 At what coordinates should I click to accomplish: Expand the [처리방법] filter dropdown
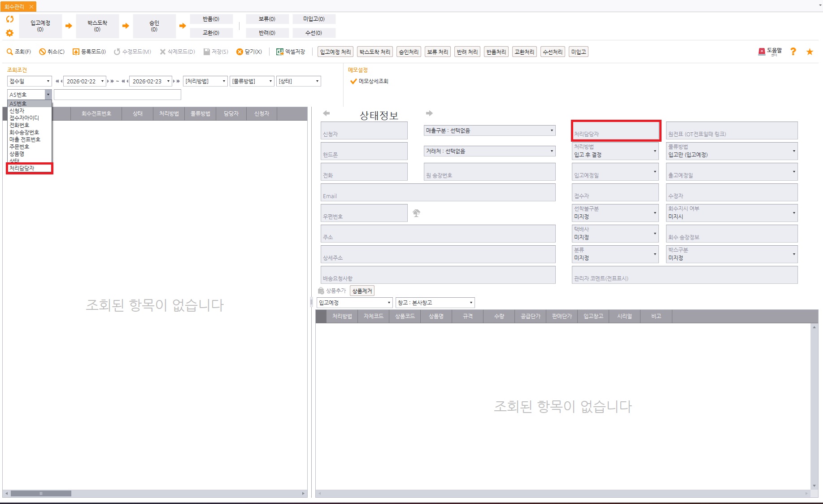point(205,81)
